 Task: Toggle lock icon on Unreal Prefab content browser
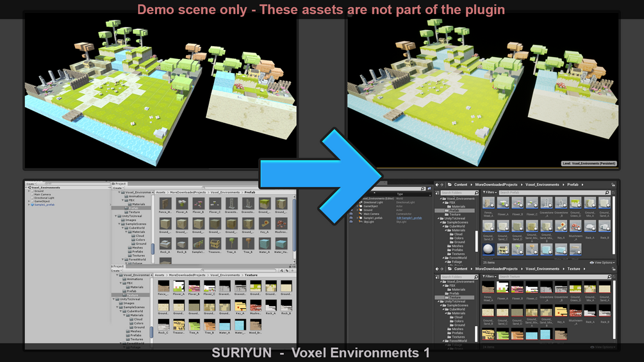pos(613,185)
